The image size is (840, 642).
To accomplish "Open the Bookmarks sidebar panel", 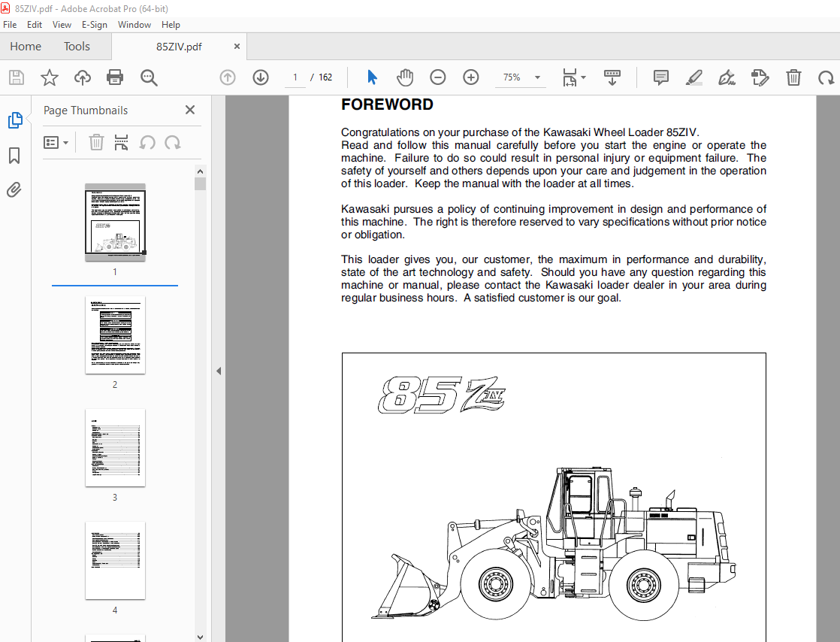I will click(x=14, y=156).
